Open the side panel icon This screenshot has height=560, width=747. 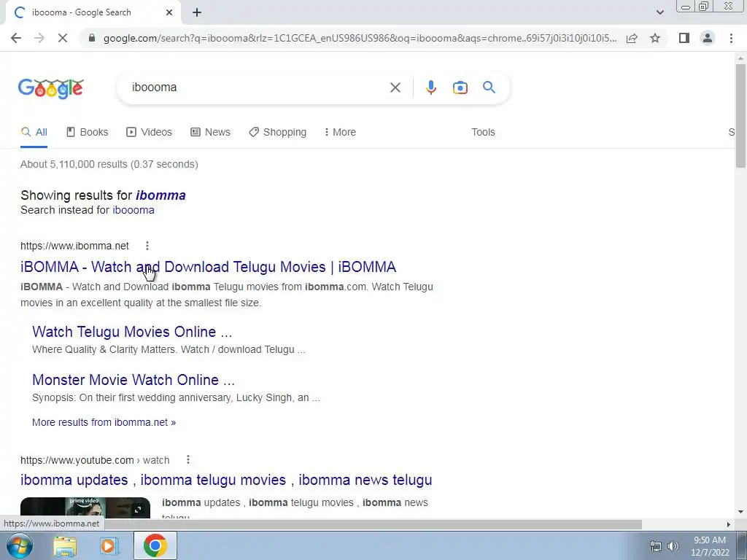click(684, 38)
